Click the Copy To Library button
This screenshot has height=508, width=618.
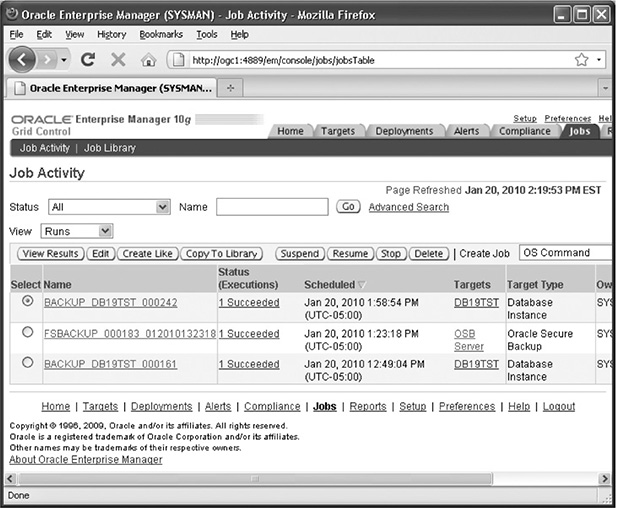[221, 253]
